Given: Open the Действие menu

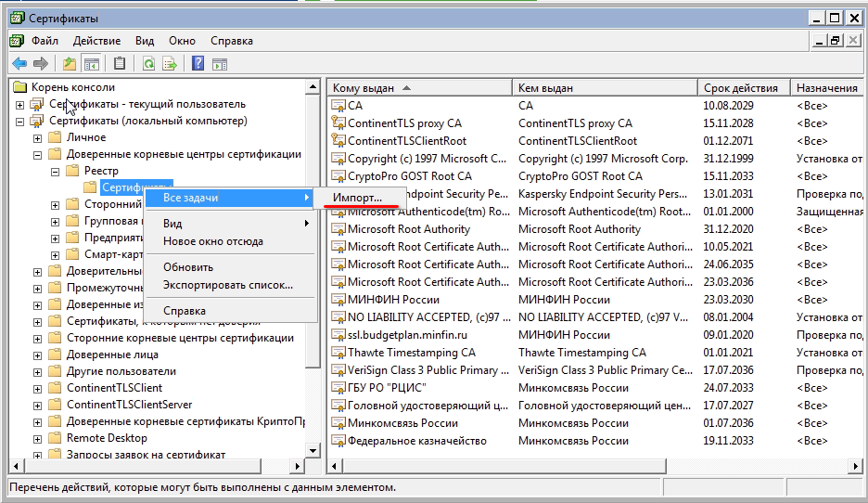Looking at the screenshot, I should tap(96, 41).
